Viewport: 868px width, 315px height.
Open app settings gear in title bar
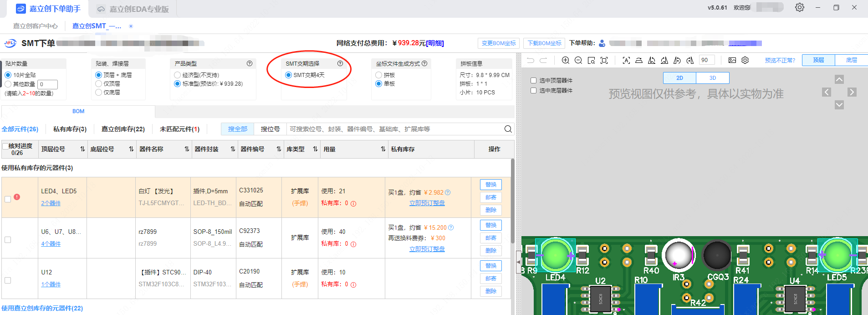point(799,8)
